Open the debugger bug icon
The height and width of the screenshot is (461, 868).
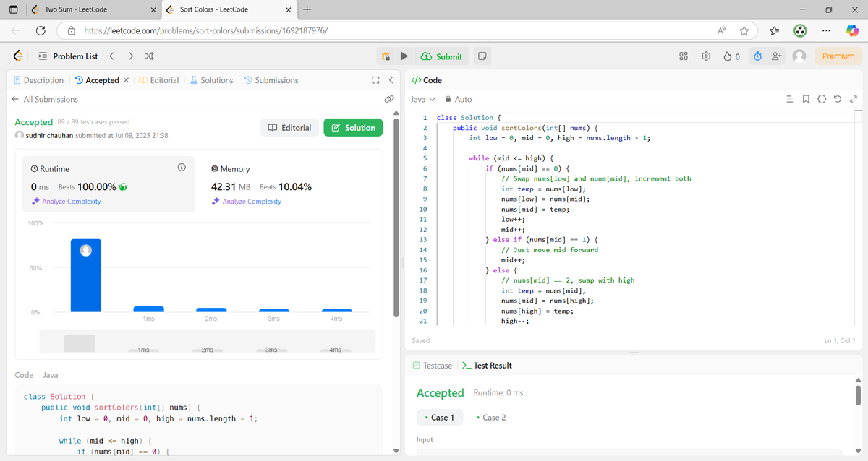click(386, 56)
